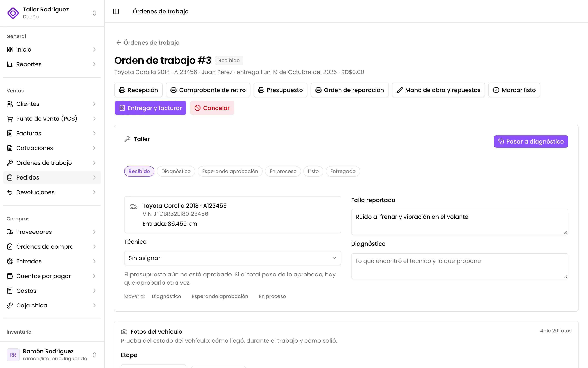Click the Órdenes de compra clipboard icon
Viewport: 588px width, 368px height.
click(10, 247)
